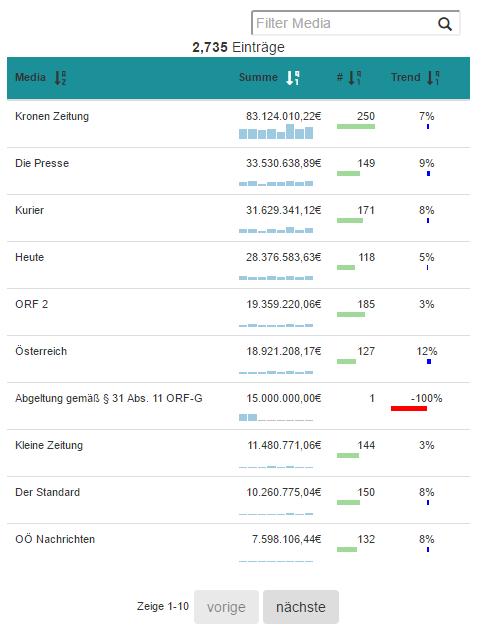Image resolution: width=477 pixels, height=635 pixels.
Task: Sort by # count column icon
Action: (355, 77)
